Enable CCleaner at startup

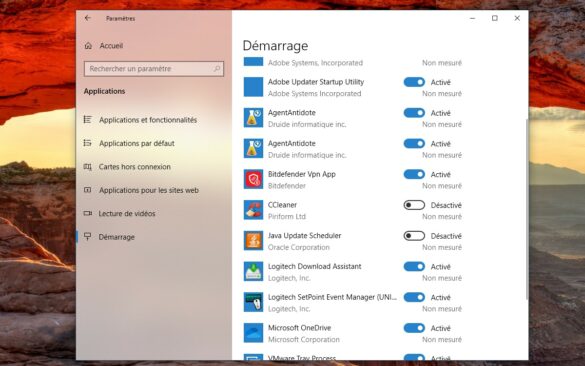pyautogui.click(x=414, y=205)
